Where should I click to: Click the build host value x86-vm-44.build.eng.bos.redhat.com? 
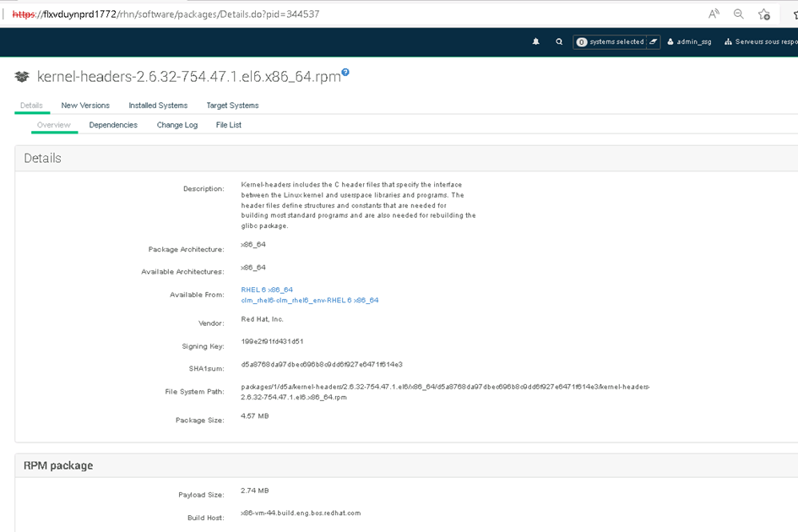(x=301, y=513)
